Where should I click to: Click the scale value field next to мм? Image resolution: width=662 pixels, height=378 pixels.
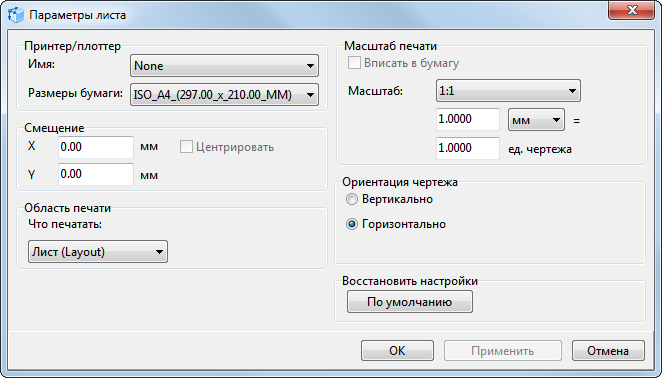click(468, 119)
